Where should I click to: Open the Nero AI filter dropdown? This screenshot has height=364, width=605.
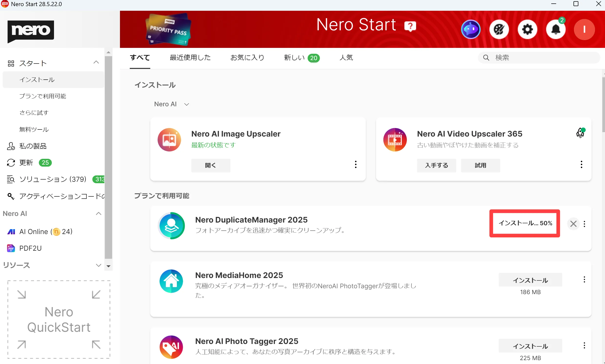click(171, 104)
